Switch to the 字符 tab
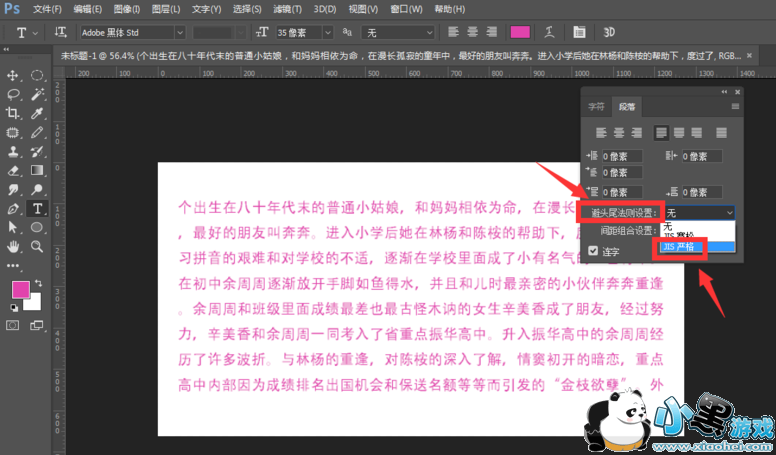The width and height of the screenshot is (776, 455). tap(596, 106)
